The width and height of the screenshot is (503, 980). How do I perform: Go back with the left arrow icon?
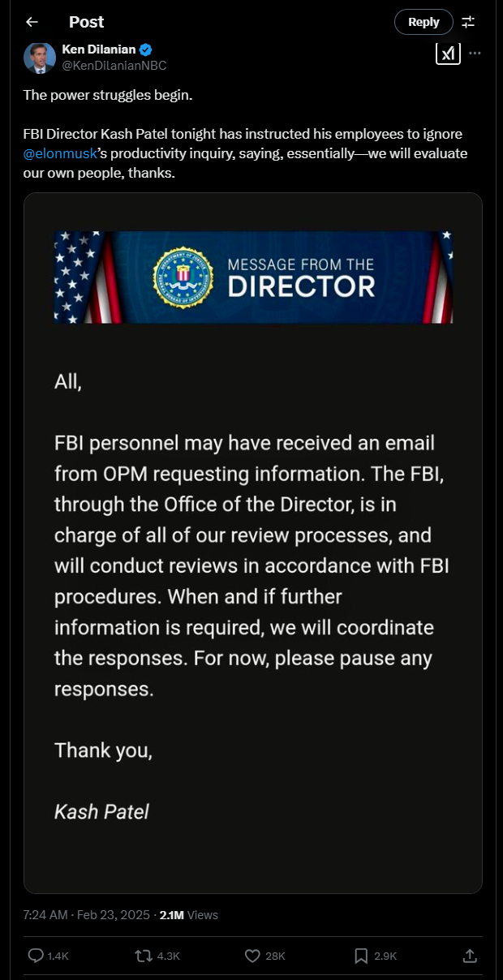pyautogui.click(x=32, y=22)
